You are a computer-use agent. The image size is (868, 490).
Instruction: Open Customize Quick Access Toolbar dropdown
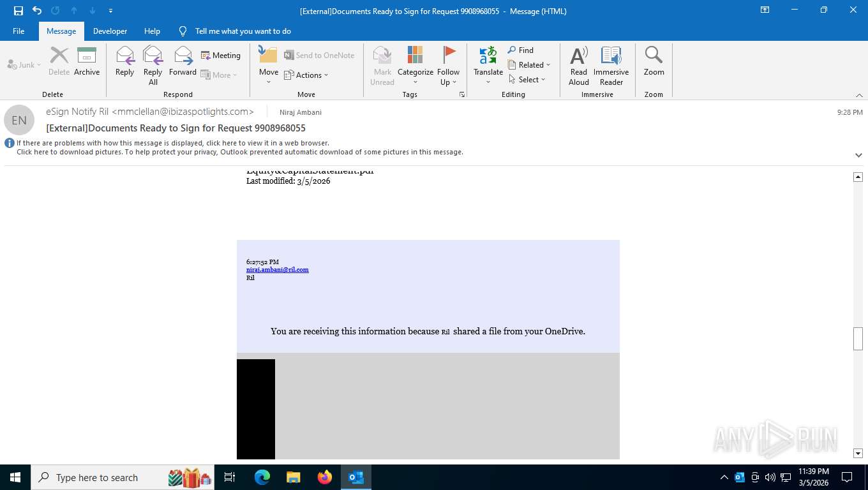coord(111,11)
